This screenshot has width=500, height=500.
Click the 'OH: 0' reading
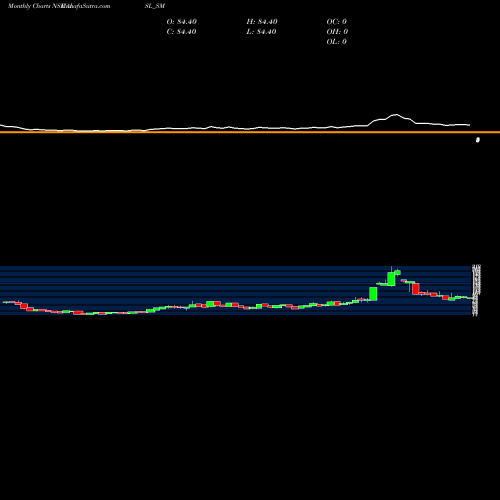tap(337, 32)
